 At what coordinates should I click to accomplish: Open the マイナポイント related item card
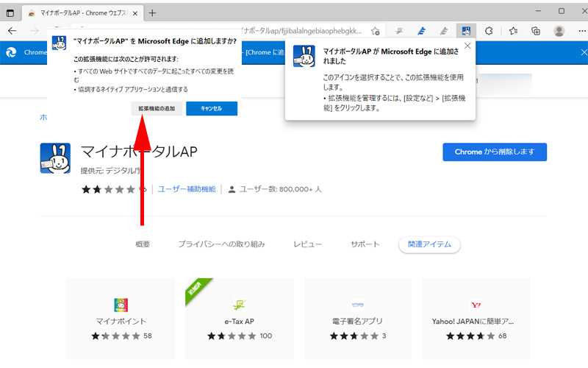click(x=121, y=319)
